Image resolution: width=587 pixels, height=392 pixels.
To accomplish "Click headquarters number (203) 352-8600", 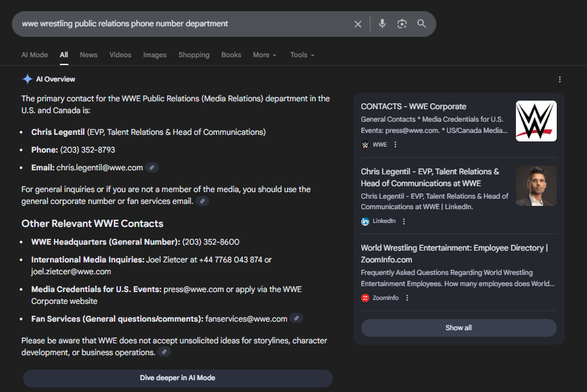I will tap(211, 242).
